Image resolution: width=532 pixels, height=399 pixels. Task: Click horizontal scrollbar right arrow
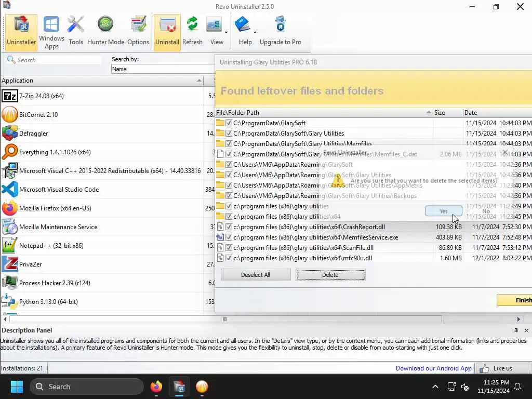pos(518,320)
